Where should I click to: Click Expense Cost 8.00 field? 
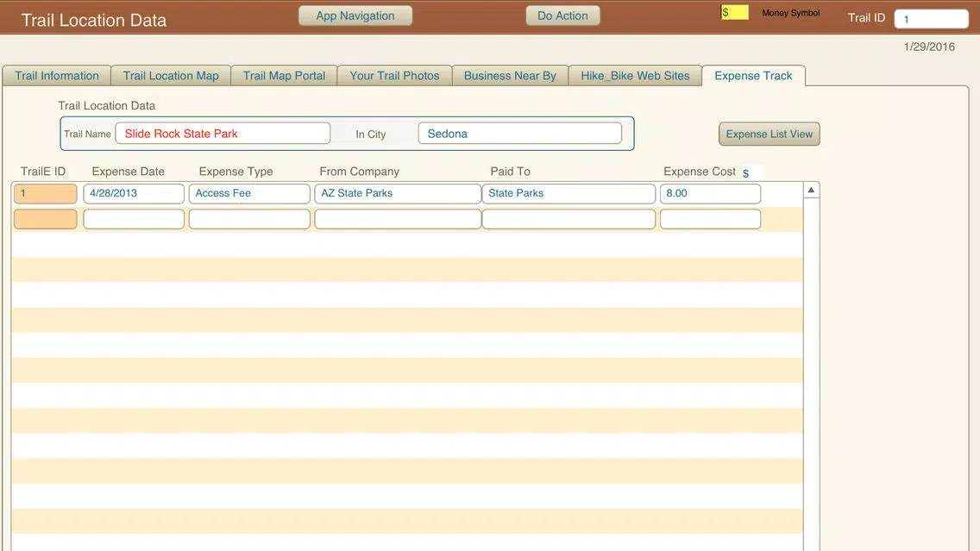click(710, 194)
